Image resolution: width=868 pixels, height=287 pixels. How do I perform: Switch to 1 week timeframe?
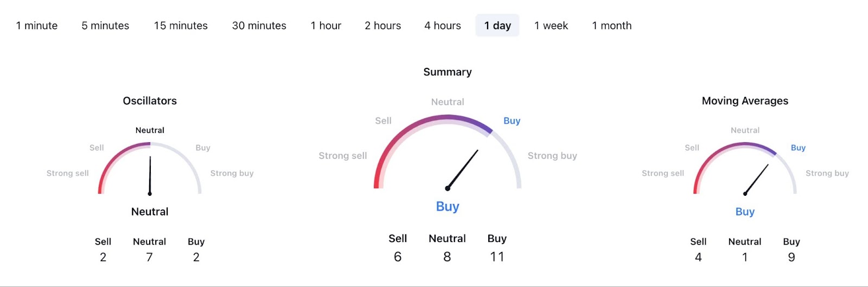(551, 25)
